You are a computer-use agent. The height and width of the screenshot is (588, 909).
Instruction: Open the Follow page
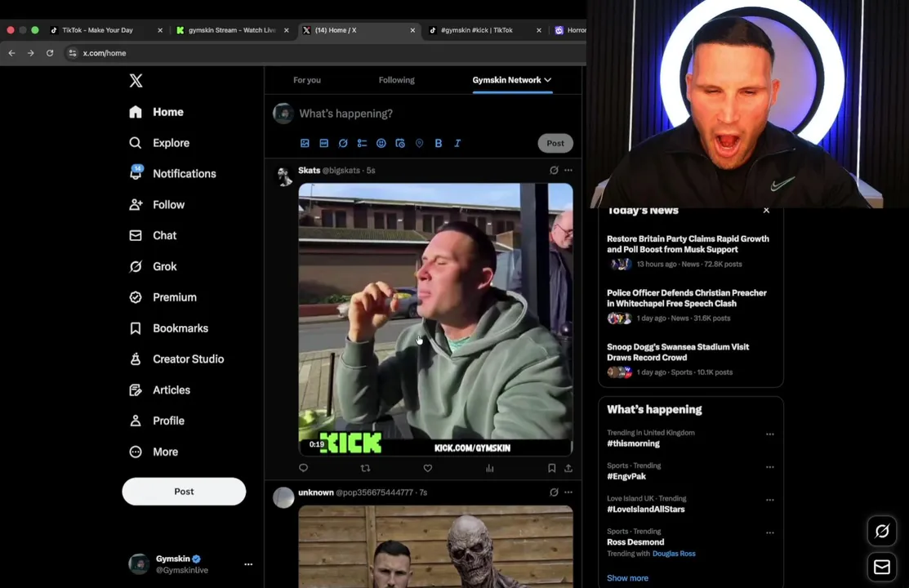tap(157, 205)
